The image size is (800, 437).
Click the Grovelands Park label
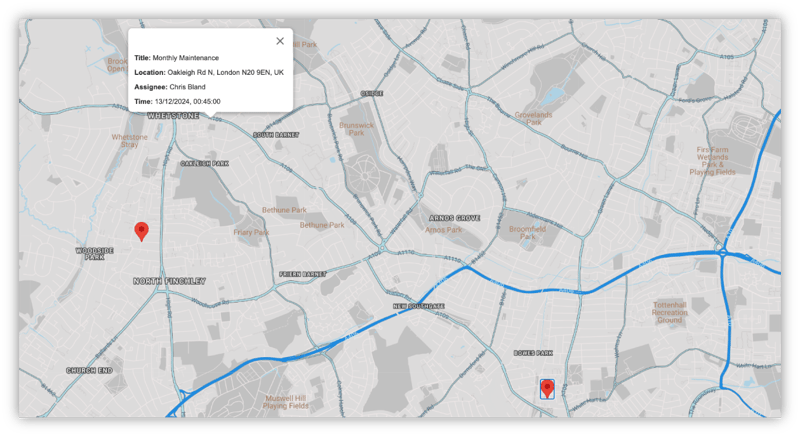533,118
